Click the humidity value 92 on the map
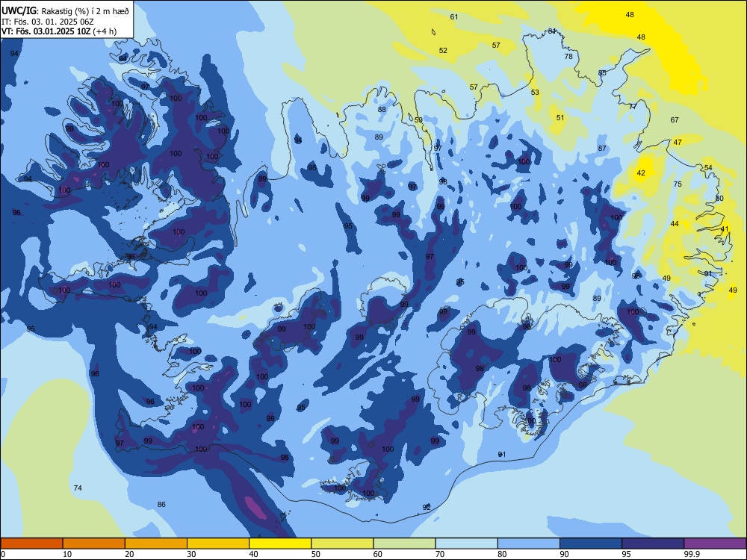 [x=427, y=507]
